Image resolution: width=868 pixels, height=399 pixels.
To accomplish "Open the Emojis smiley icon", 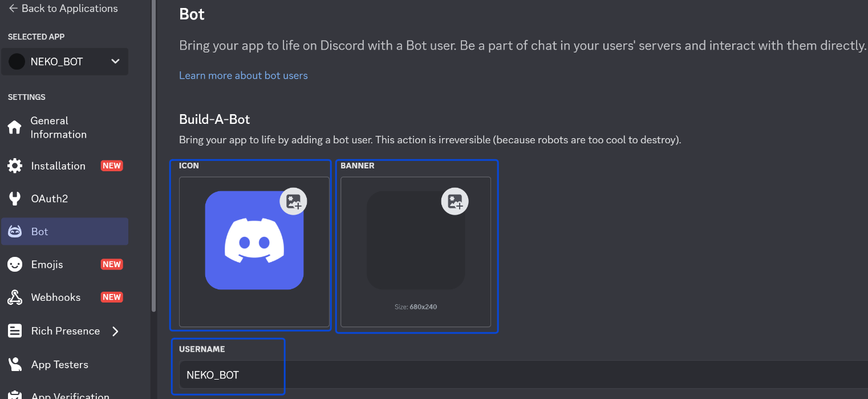I will click(15, 264).
